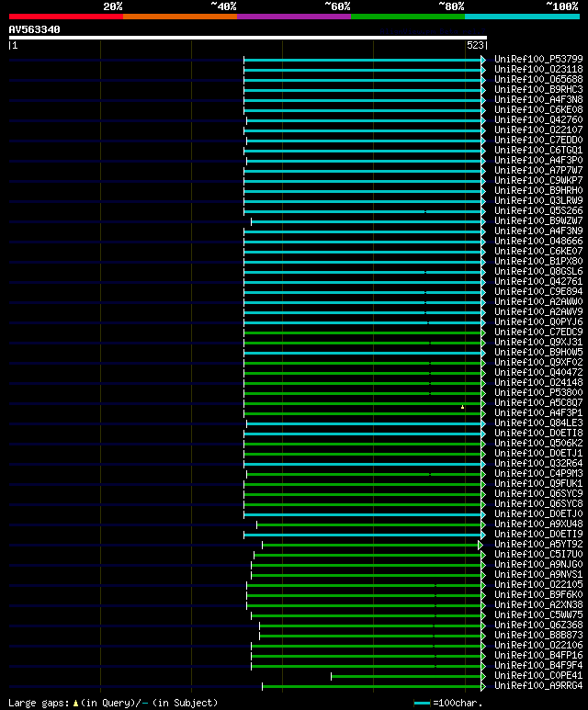The width and height of the screenshot is (588, 710).
Task: Open the UniRef100_A4F3N8 entry
Action: [x=538, y=99]
